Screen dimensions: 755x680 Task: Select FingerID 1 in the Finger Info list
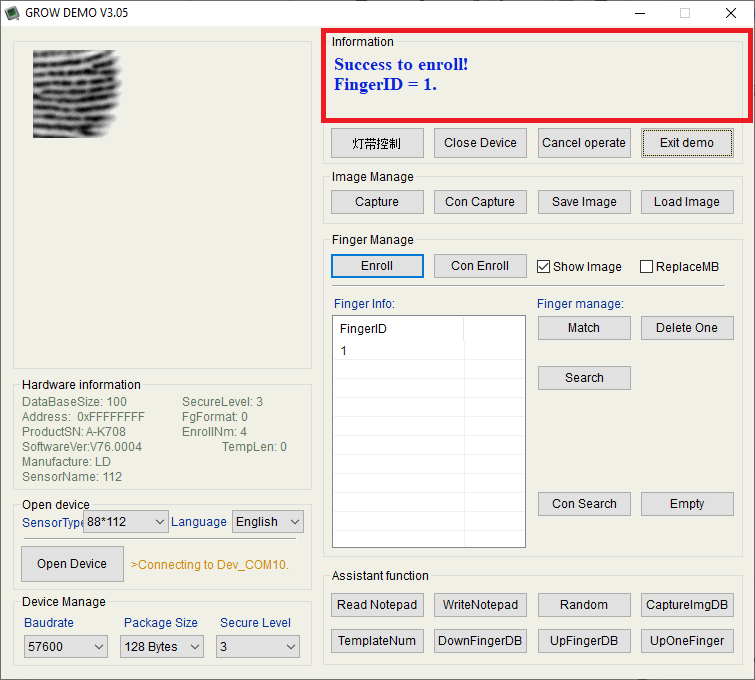click(344, 351)
